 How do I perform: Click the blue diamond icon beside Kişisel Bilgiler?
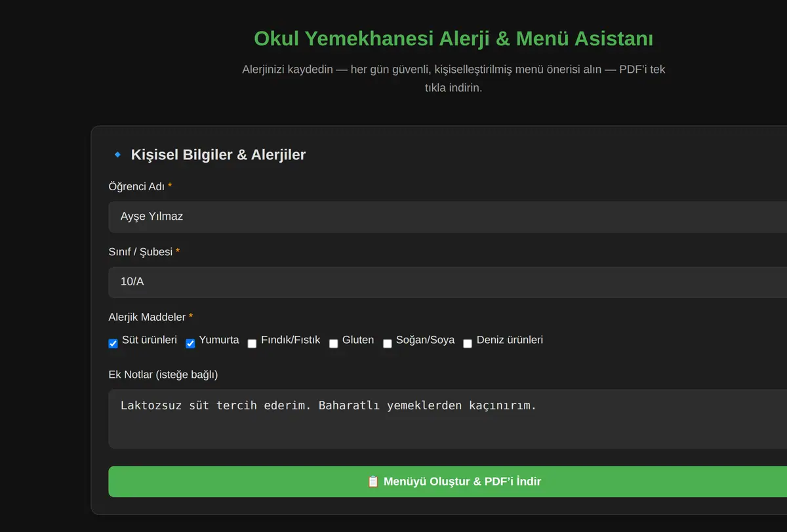(x=117, y=155)
